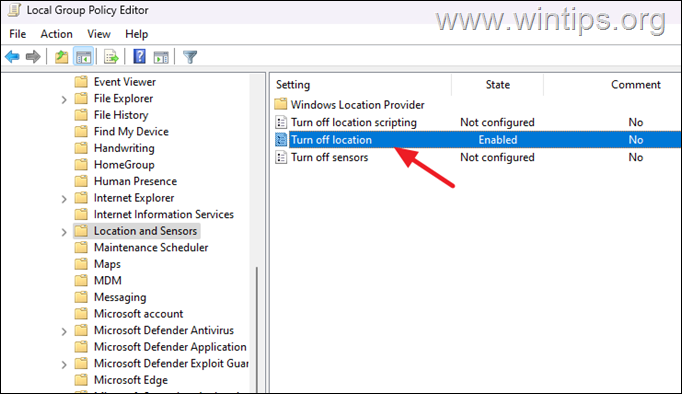
Task: Select Microsoft Defender Antivirus tree item
Action: (x=164, y=330)
